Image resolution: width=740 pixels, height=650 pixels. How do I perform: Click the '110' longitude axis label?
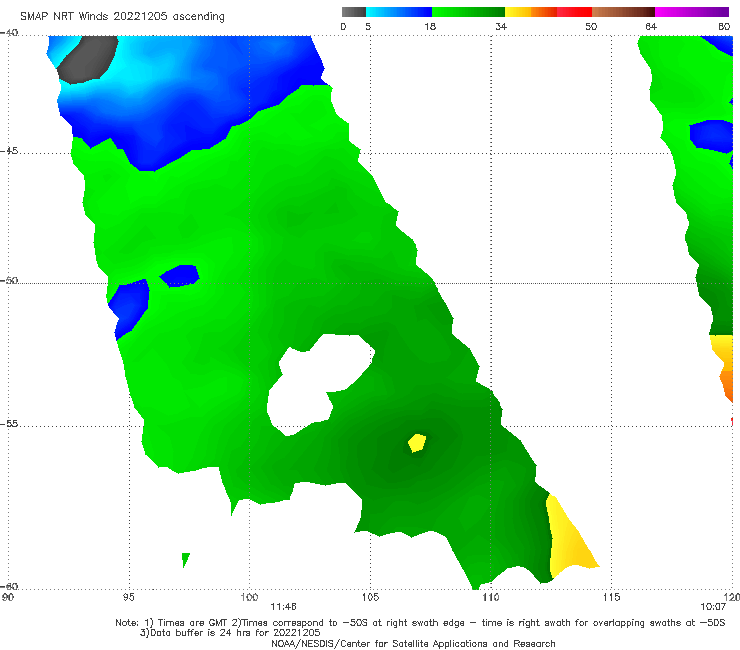491,597
